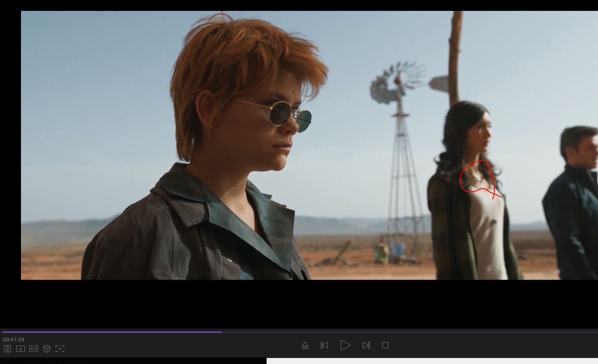Click the purple played portion of seek bar
The height and width of the screenshot is (364, 598).
[109, 332]
